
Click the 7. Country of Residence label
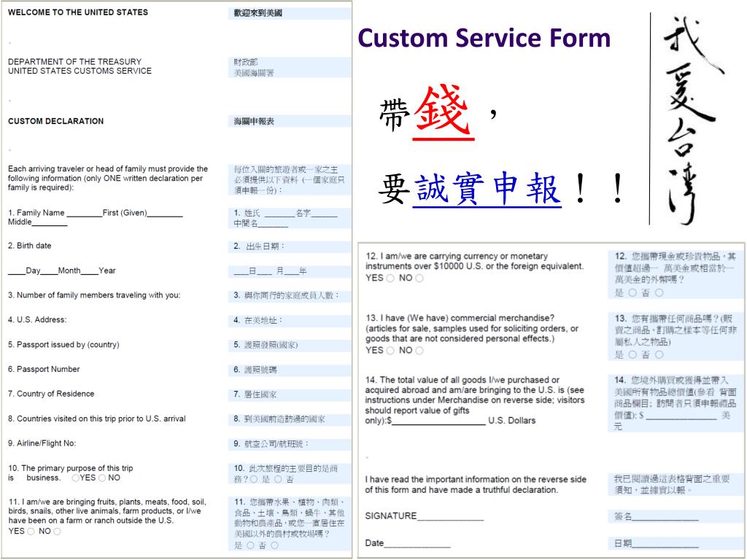51,394
